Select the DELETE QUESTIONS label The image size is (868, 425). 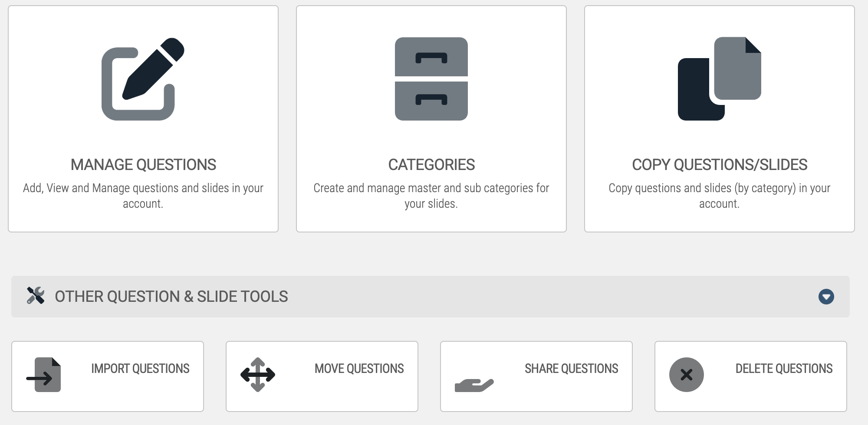coord(784,369)
